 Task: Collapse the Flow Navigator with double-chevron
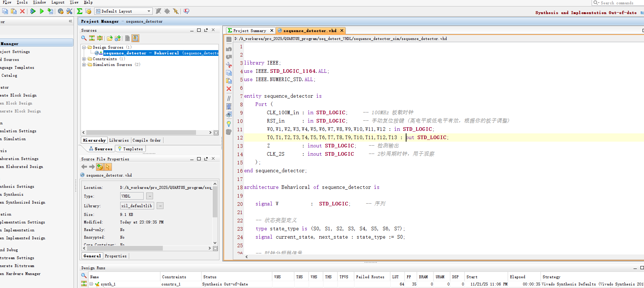coord(70,21)
